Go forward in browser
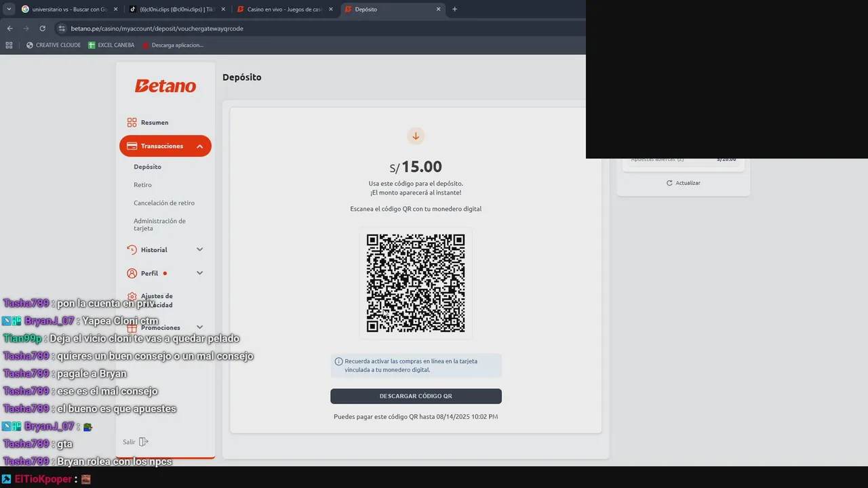Viewport: 868px width, 488px height. tap(26, 28)
